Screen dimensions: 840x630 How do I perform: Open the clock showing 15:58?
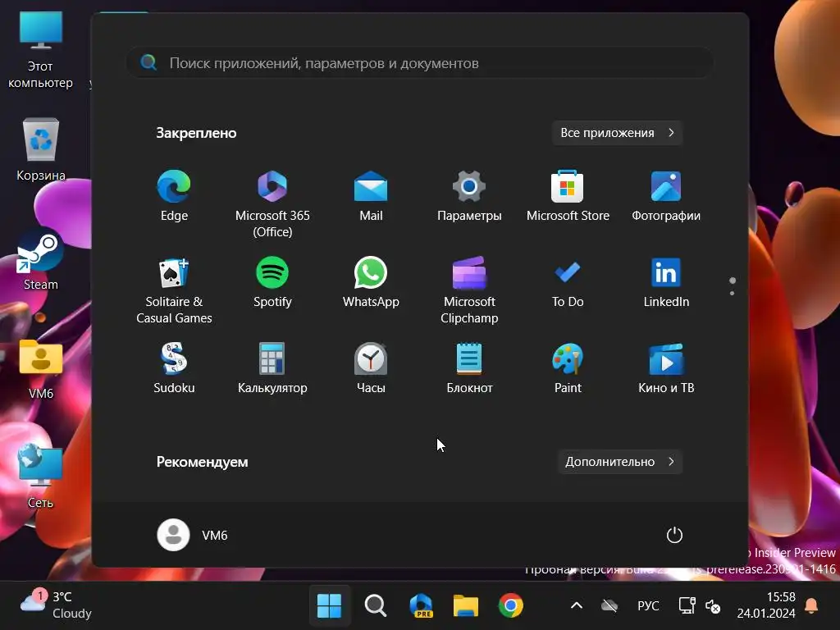coord(766,605)
